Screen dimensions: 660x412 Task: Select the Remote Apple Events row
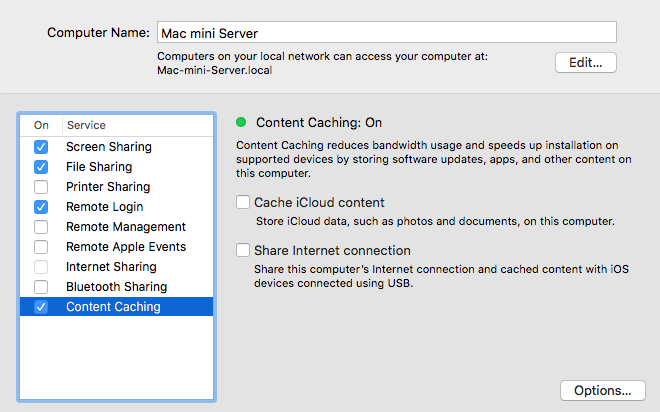point(117,247)
